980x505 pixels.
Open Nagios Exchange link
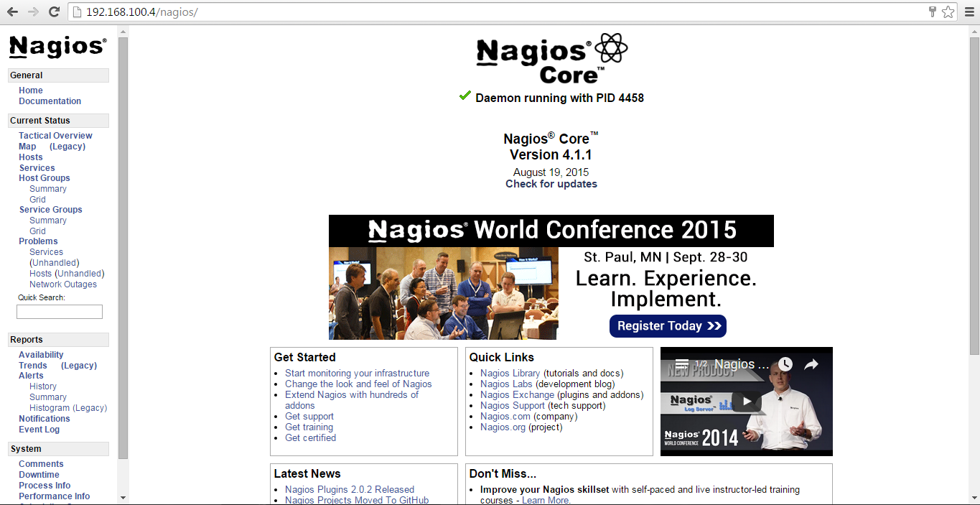click(517, 395)
